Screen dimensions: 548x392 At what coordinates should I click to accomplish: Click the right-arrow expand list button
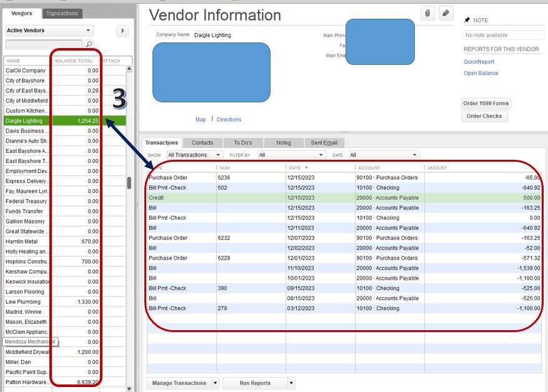(x=122, y=31)
